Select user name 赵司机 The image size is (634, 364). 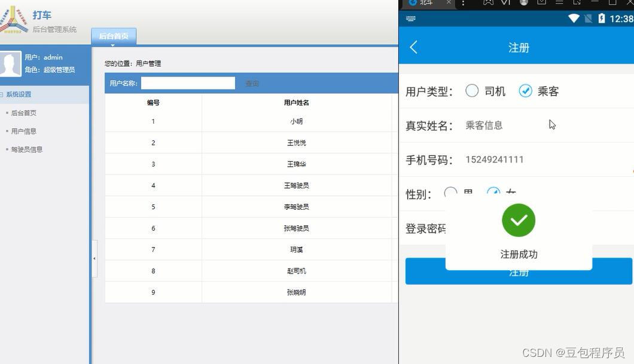pyautogui.click(x=297, y=271)
